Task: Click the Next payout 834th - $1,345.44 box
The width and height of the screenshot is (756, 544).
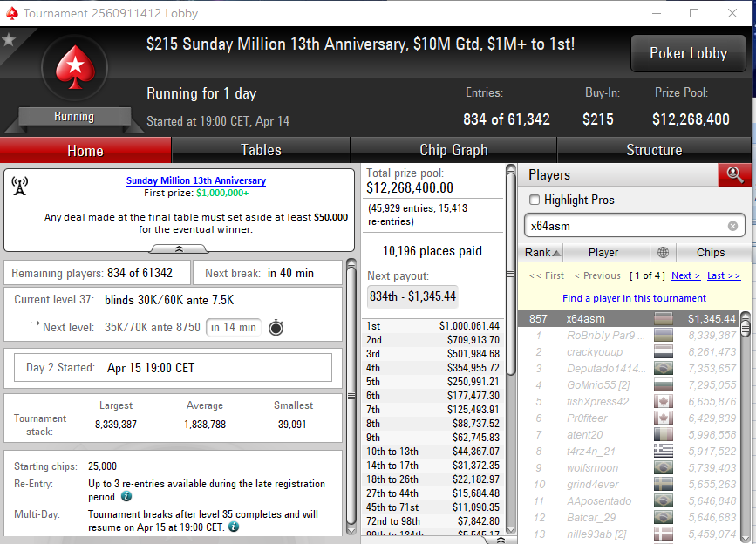Action: [x=412, y=296]
